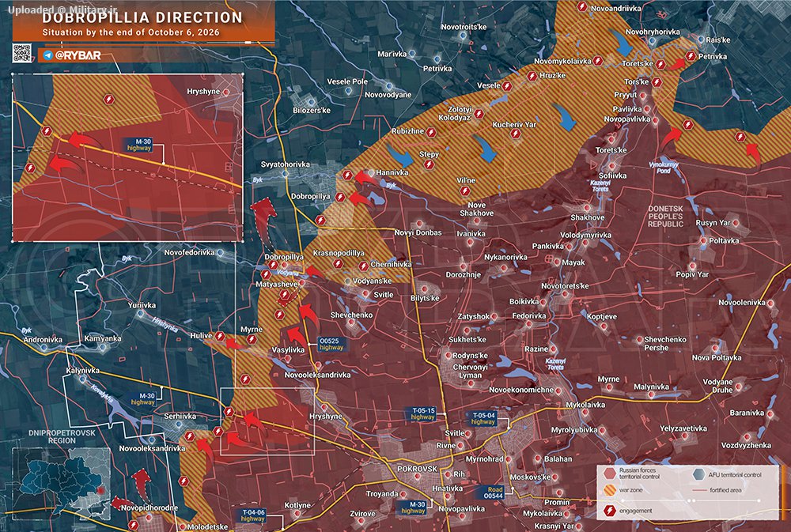
Task: Select the blue settlement dot under Novotroits'ke
Action: pos(463,36)
